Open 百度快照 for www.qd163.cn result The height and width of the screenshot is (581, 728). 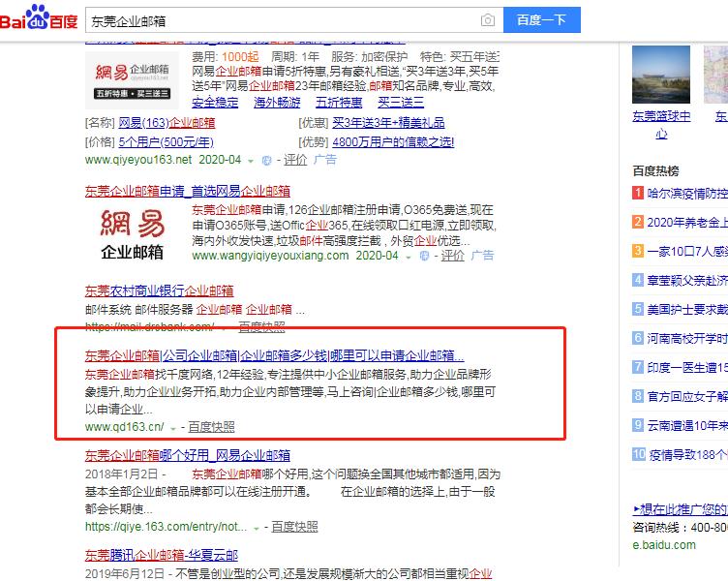coord(211,427)
